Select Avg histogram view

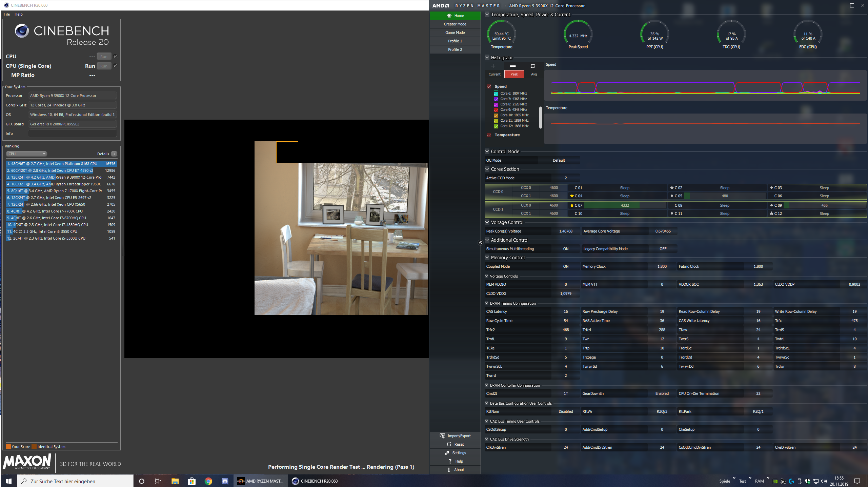pos(534,74)
